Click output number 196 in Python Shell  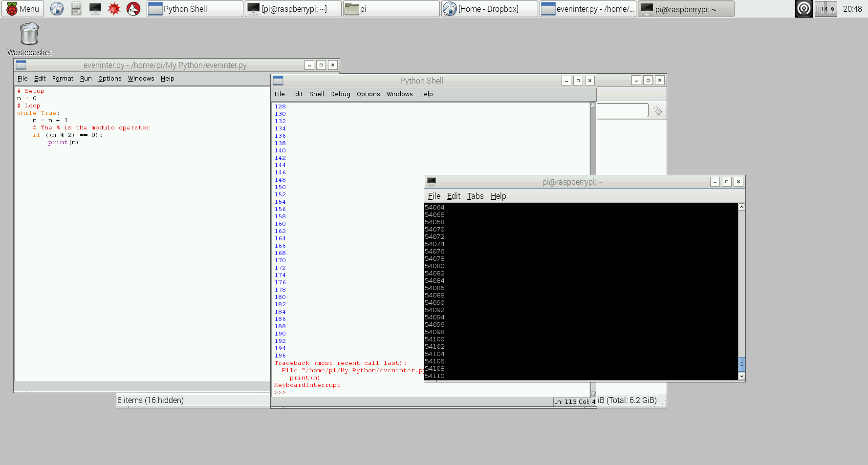pyautogui.click(x=280, y=356)
